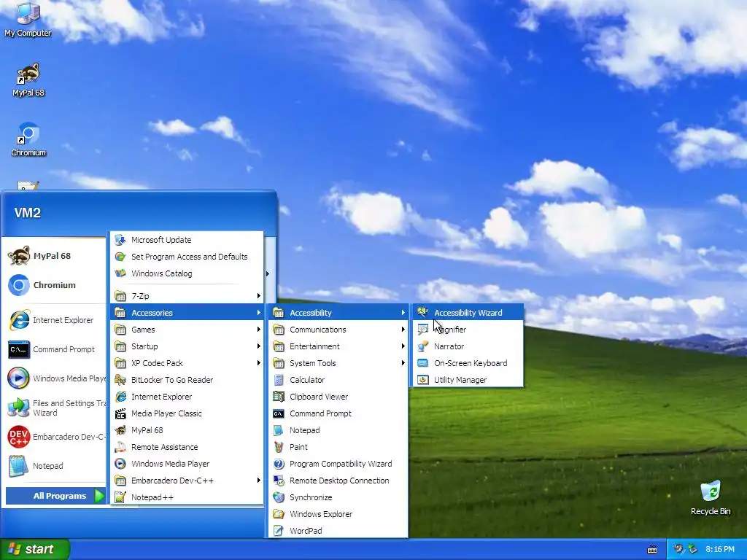Expand the Communications submenu
Image resolution: width=747 pixels, height=560 pixels.
338,330
